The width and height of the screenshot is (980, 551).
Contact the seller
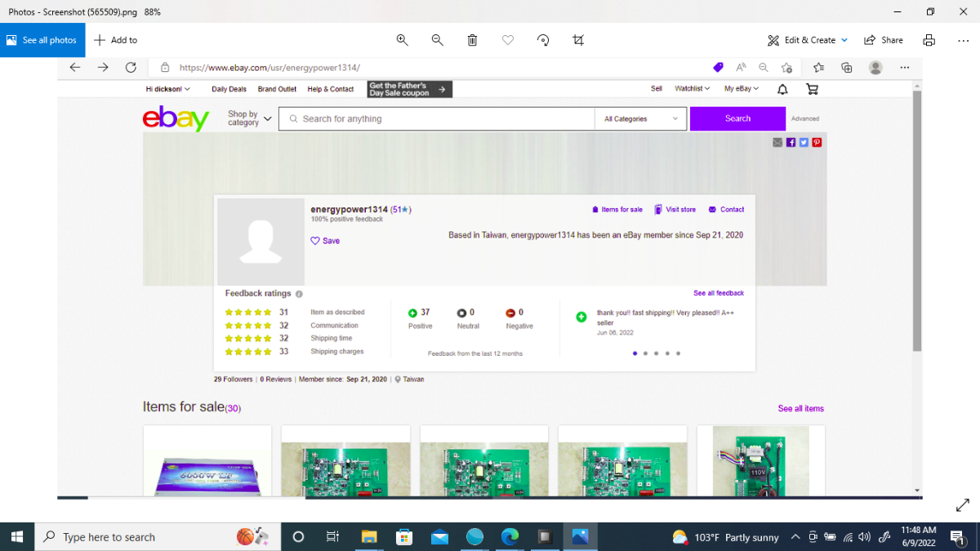click(727, 210)
